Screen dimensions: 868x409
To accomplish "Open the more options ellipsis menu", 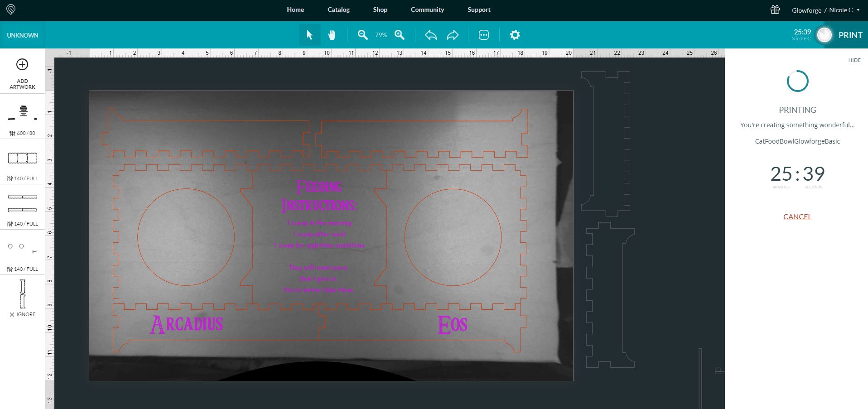I will tap(484, 35).
